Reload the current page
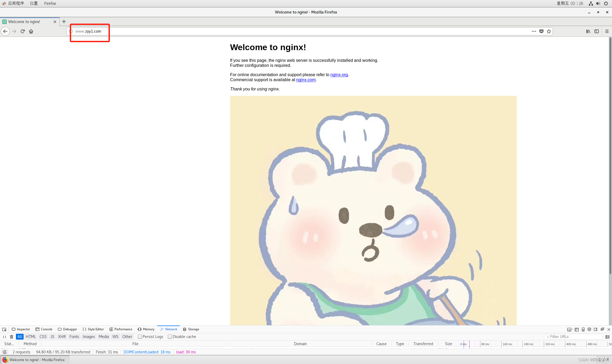Screen dimensions: 612x364 pyautogui.click(x=23, y=31)
